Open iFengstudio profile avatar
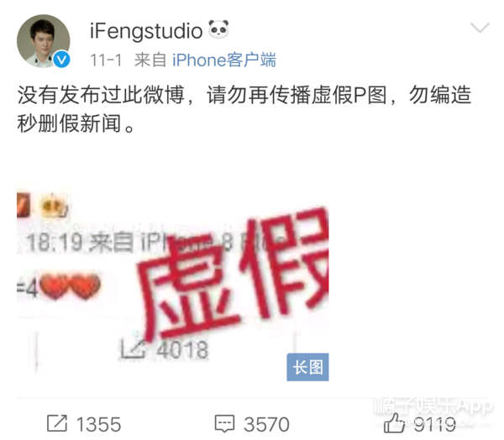The image size is (504, 440). (x=43, y=41)
